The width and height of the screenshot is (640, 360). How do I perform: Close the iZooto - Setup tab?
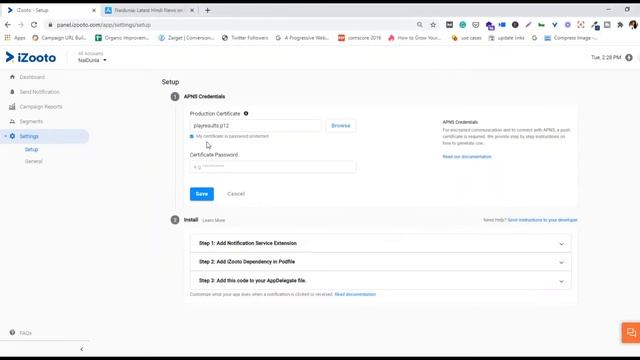tap(93, 10)
